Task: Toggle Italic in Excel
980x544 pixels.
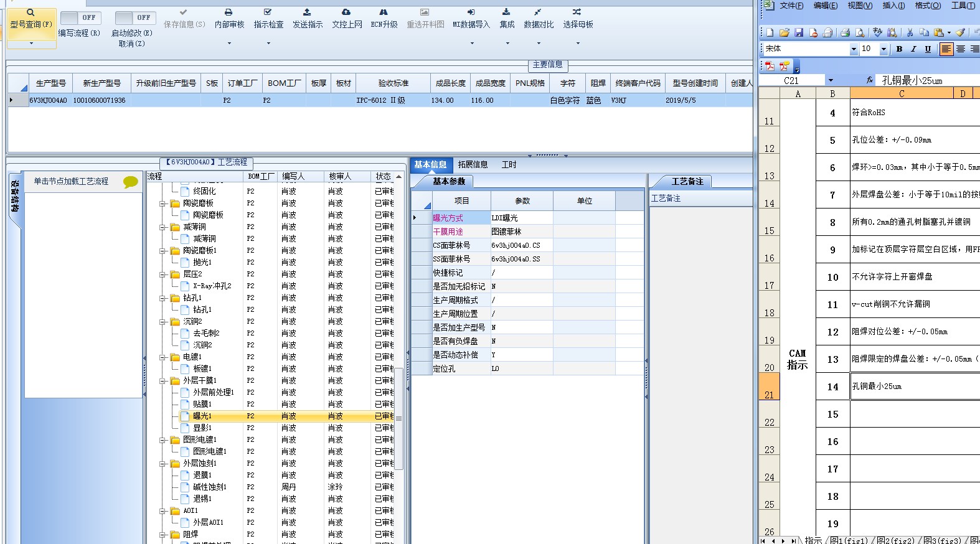Action: point(913,49)
